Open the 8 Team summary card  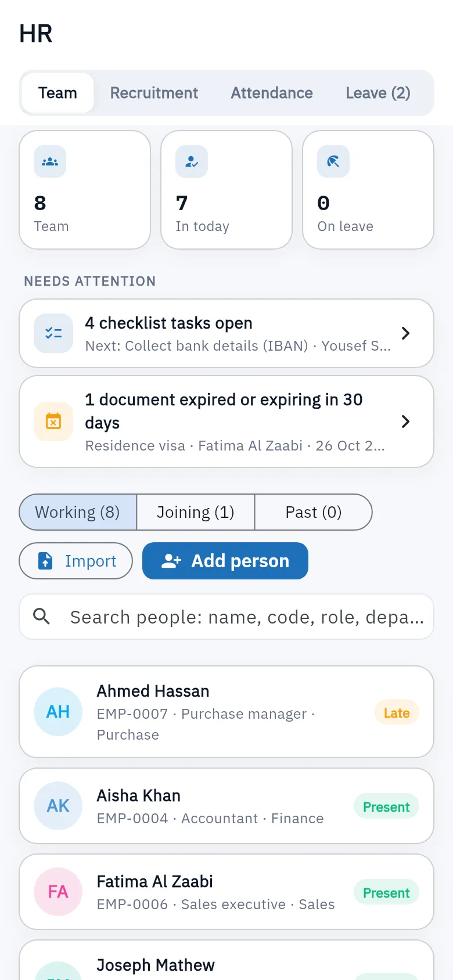(85, 190)
